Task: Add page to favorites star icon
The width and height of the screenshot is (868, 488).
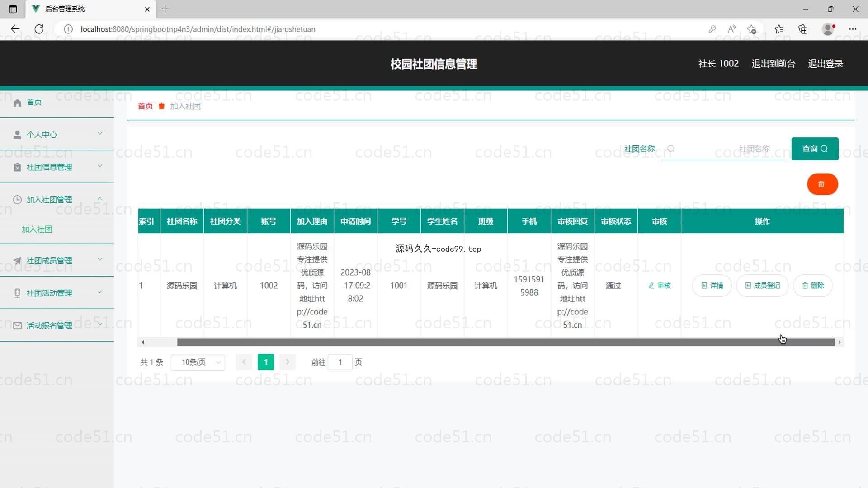Action: point(752,29)
